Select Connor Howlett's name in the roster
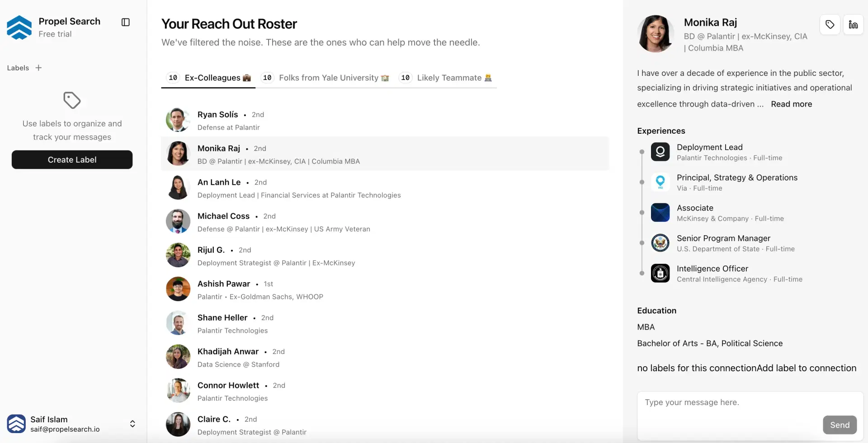The height and width of the screenshot is (443, 868). point(228,385)
